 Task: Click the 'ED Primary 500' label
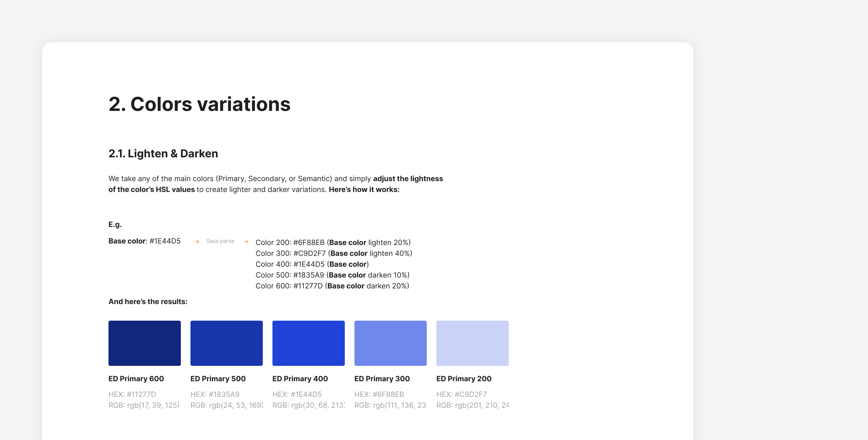pos(218,379)
